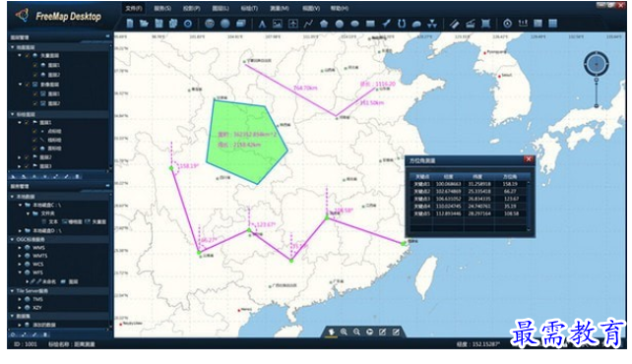Expand the XZY tile server node
The image size is (632, 364).
coord(20,308)
